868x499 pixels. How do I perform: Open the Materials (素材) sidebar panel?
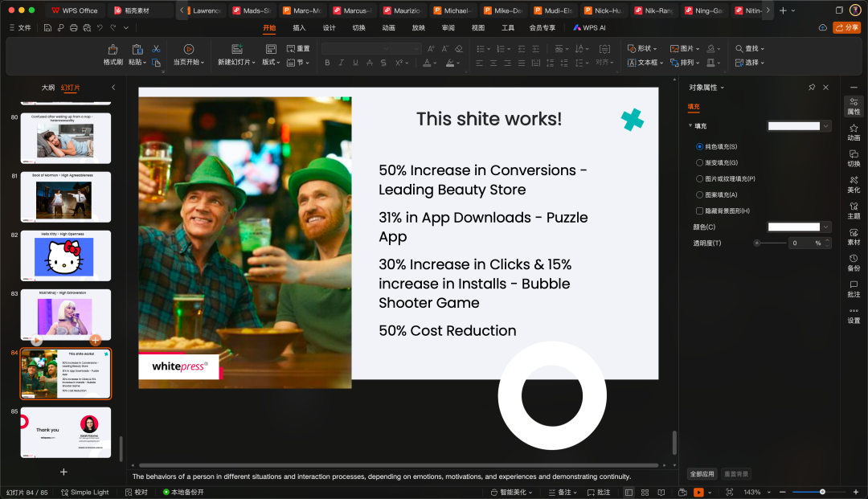click(854, 236)
